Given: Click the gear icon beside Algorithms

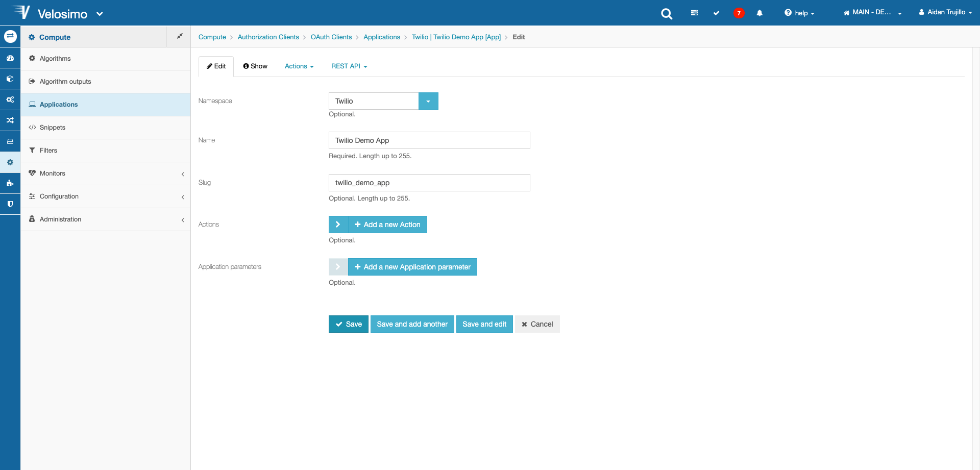Looking at the screenshot, I should 32,58.
